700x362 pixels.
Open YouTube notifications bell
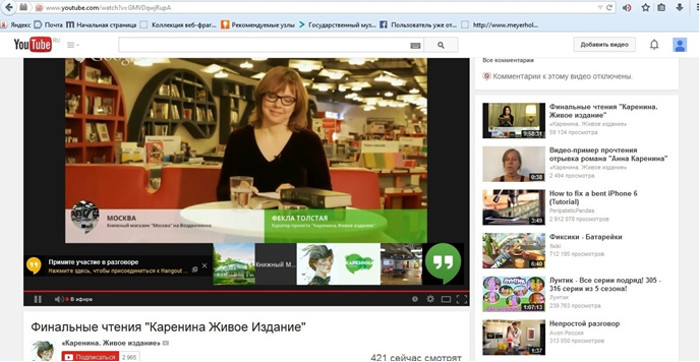pyautogui.click(x=654, y=45)
